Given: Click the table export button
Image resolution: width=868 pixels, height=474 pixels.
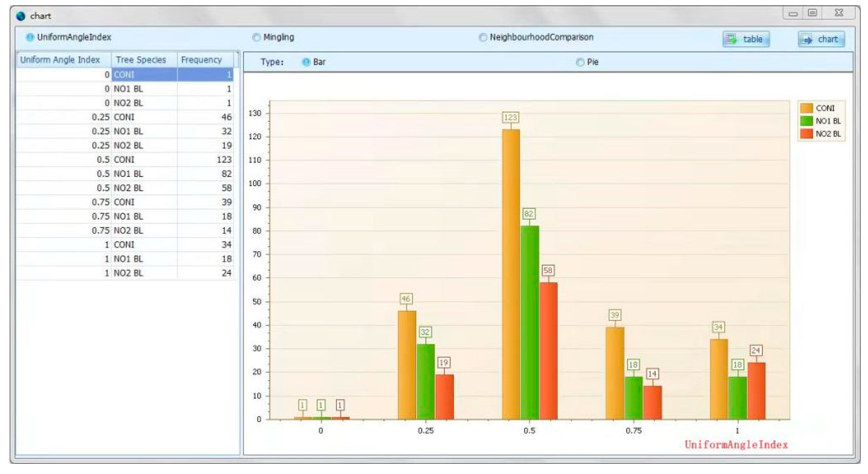Looking at the screenshot, I should coord(746,40).
